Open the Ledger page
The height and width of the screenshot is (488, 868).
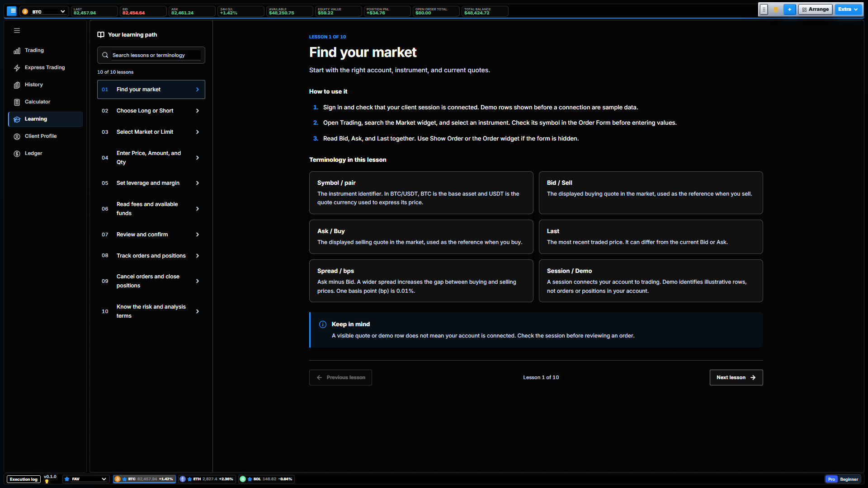point(45,153)
